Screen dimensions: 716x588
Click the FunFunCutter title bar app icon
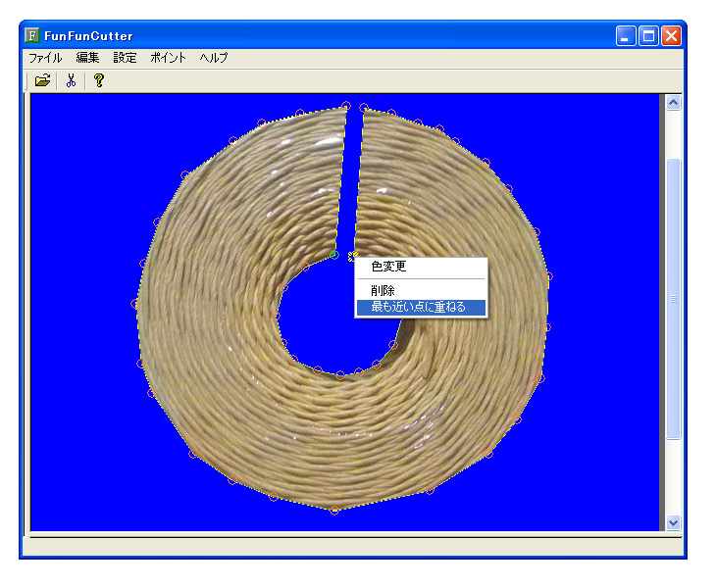[x=32, y=35]
